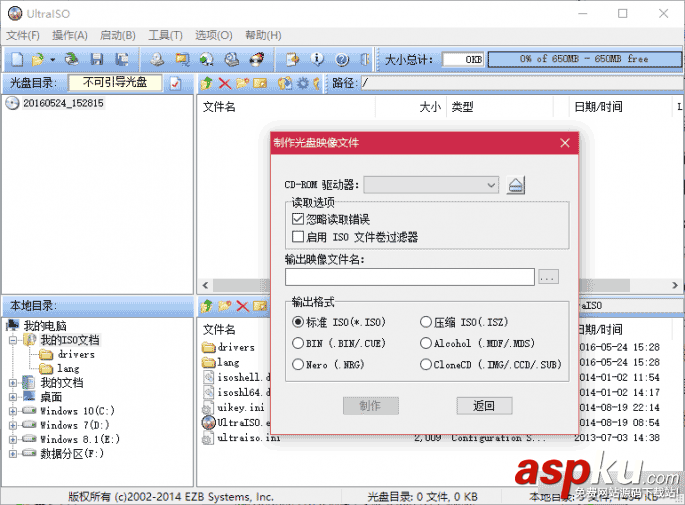This screenshot has width=685, height=505.
Task: Close the 制作光盘映像文件 dialog
Action: (x=565, y=143)
